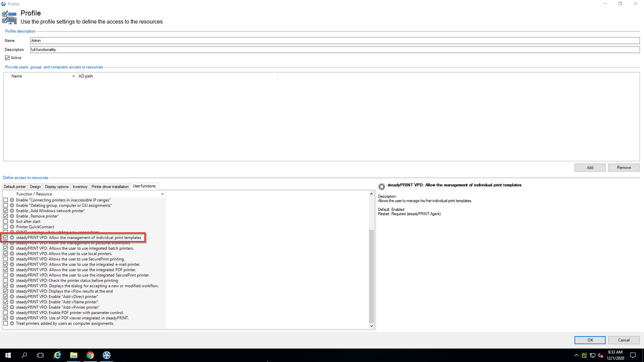Click gear icon next to "Add Windows network printer"
The width and height of the screenshot is (644, 362).
12,211
